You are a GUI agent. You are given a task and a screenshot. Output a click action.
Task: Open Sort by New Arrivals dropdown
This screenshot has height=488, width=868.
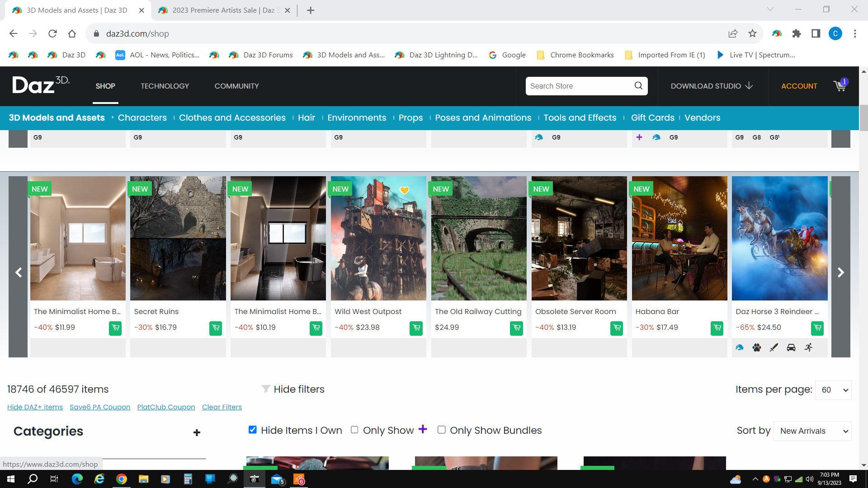pyautogui.click(x=812, y=431)
